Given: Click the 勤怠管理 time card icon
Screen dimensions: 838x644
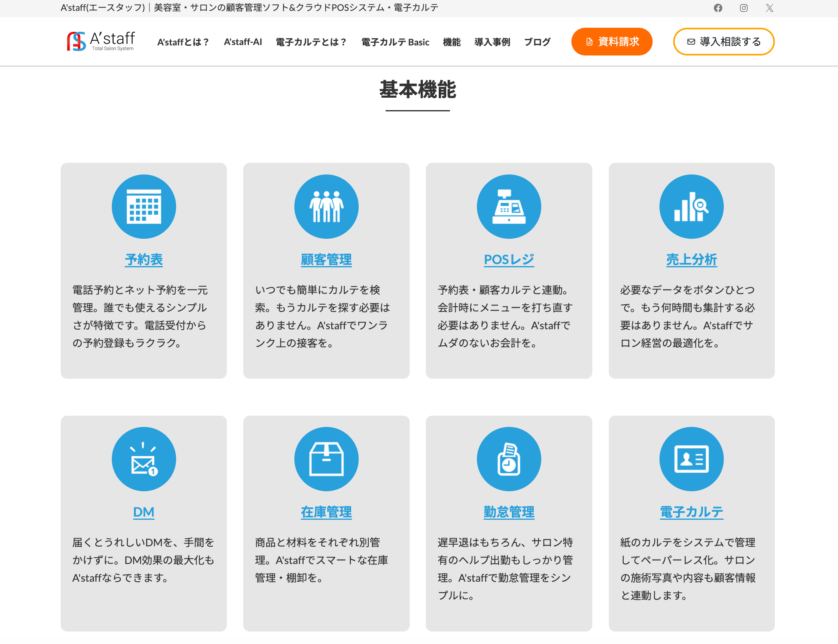Looking at the screenshot, I should tap(509, 459).
